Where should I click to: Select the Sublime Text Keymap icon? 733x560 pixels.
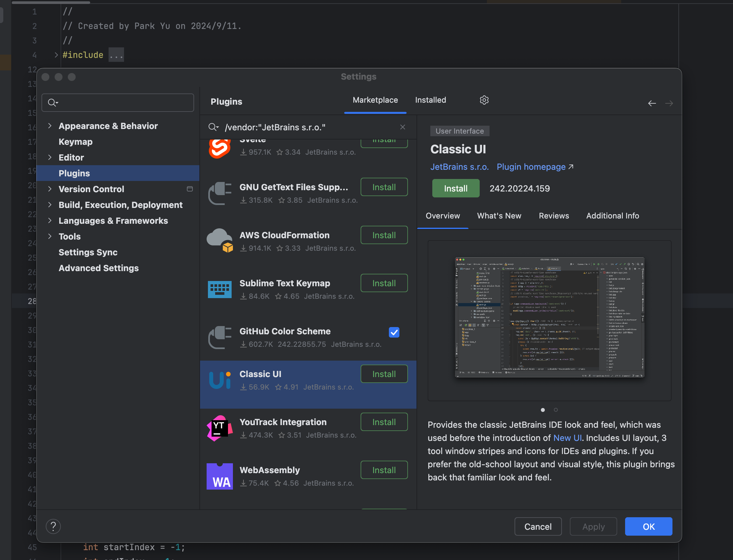tap(219, 289)
